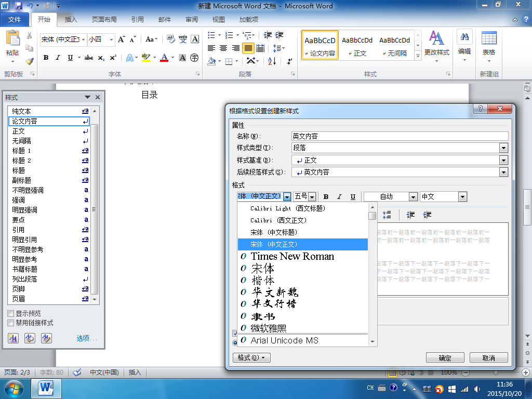
Task: Open the Manage Styles icon in Styles pane
Action: point(46,338)
